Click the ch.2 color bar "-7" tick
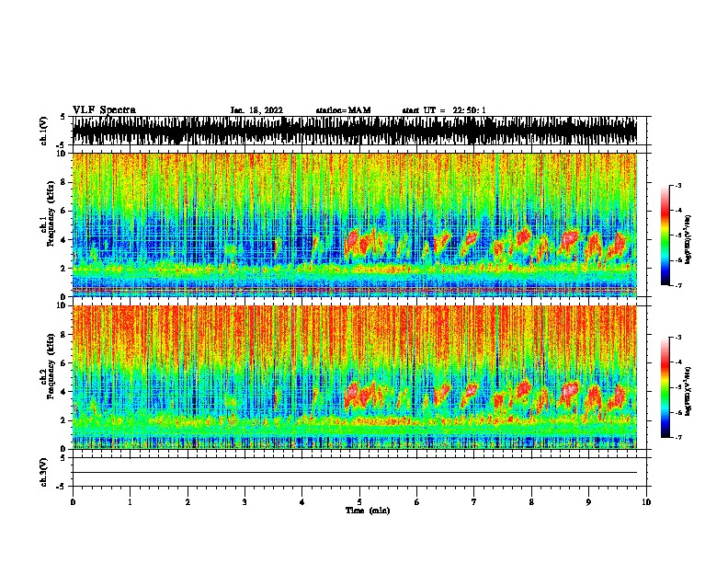The width and height of the screenshot is (728, 563). (678, 437)
